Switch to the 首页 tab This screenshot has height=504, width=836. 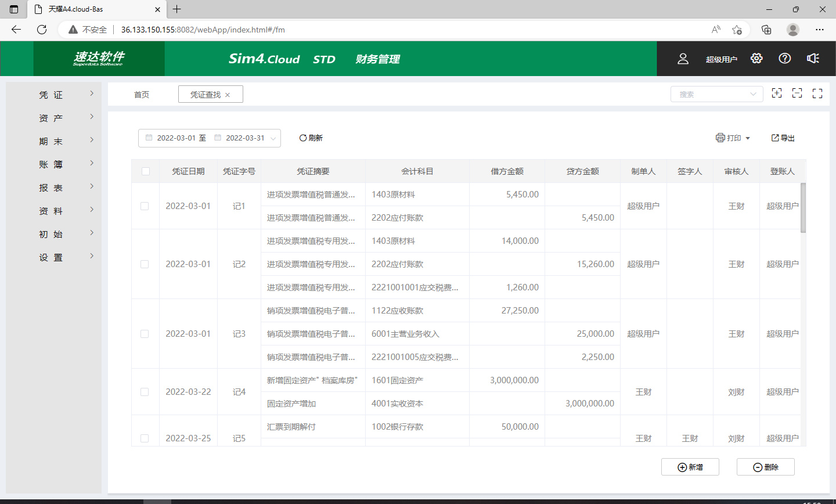point(142,95)
